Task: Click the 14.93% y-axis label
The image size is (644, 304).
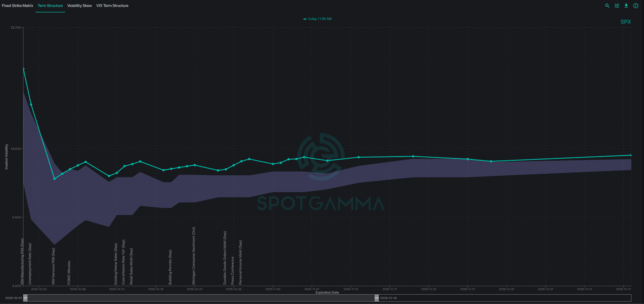Action: [x=16, y=149]
